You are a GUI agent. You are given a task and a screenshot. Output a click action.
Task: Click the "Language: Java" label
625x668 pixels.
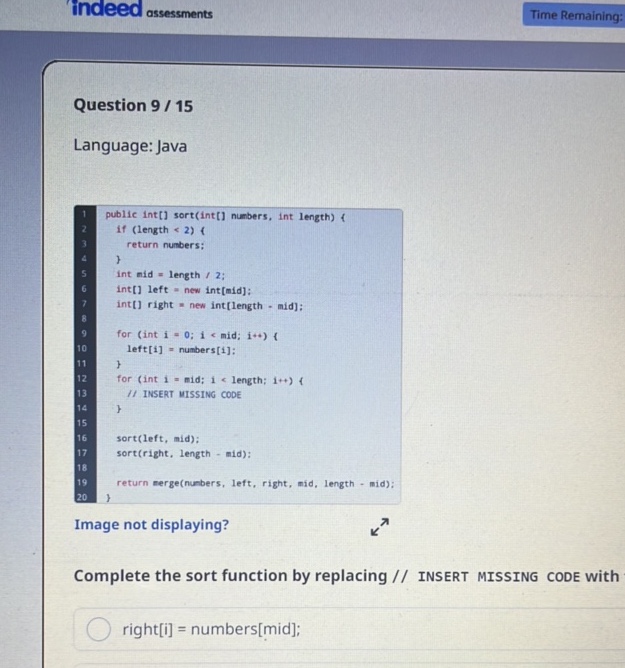click(x=130, y=146)
